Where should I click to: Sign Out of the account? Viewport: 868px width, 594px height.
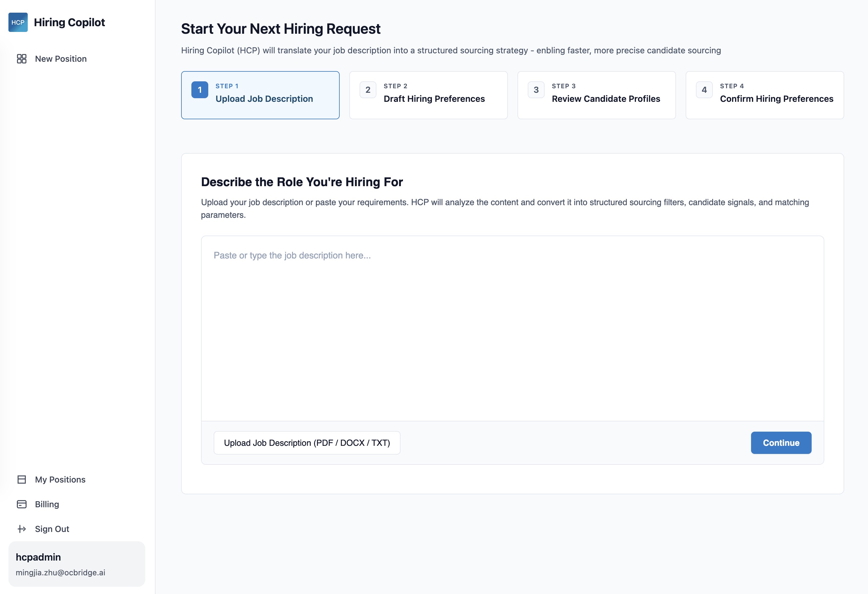[x=52, y=529]
